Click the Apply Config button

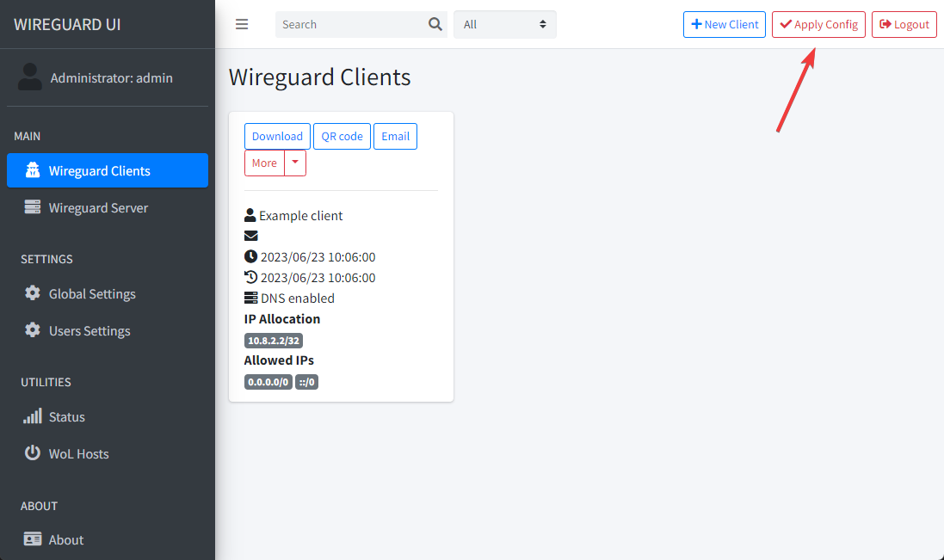point(818,24)
